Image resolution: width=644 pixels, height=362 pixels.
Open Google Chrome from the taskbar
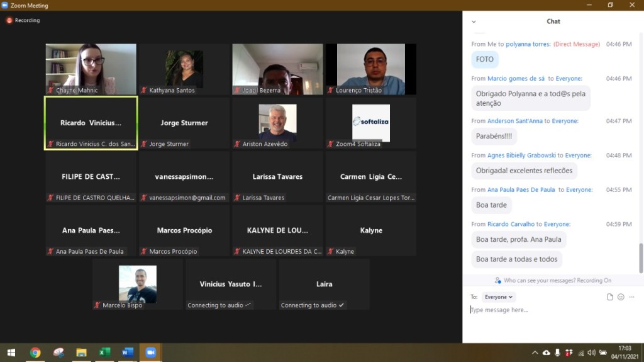35,353
